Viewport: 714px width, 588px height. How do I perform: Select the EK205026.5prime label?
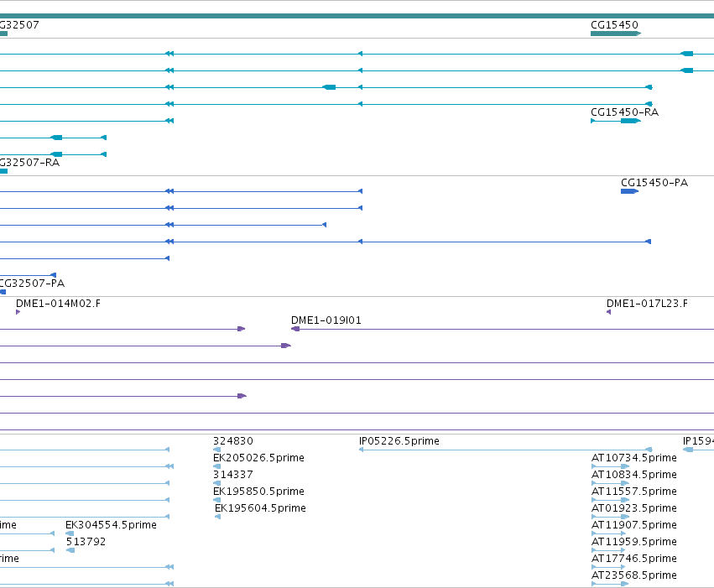[x=258, y=458]
